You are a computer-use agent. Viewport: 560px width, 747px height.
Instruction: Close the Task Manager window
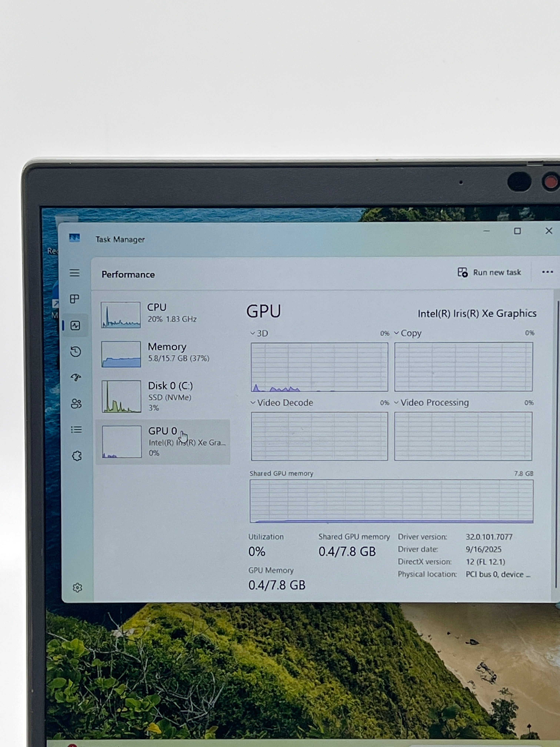point(549,231)
